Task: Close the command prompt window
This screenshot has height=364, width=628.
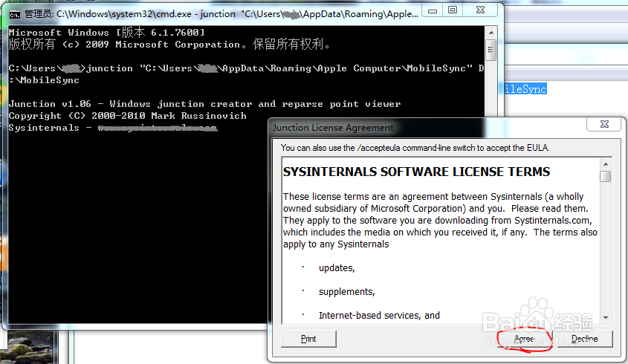Action: 480,10
